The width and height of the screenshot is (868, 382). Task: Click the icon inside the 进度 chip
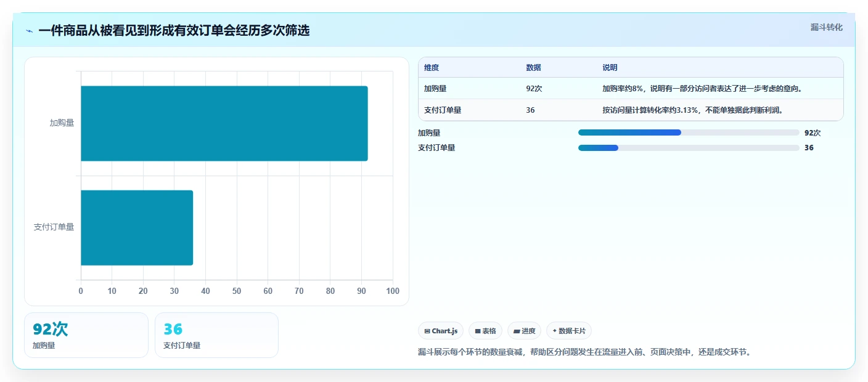517,331
